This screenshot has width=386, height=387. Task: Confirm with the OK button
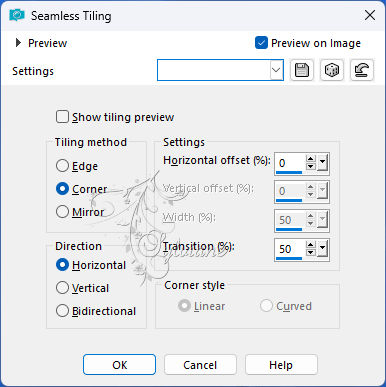[x=119, y=365]
